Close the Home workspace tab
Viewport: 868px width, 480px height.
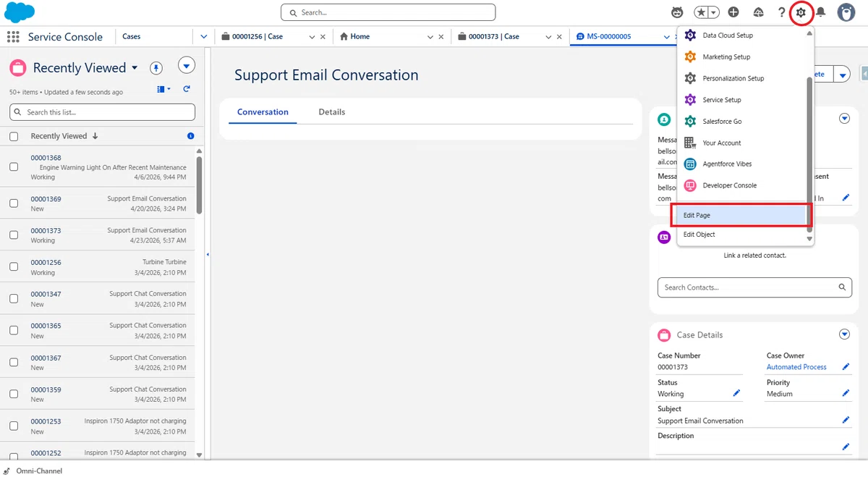(441, 36)
